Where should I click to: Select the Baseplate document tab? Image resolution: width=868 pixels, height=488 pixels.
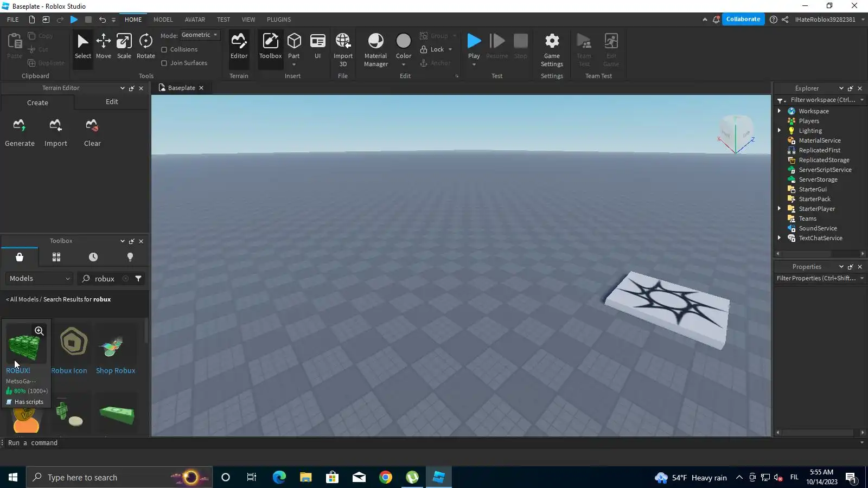tap(181, 88)
